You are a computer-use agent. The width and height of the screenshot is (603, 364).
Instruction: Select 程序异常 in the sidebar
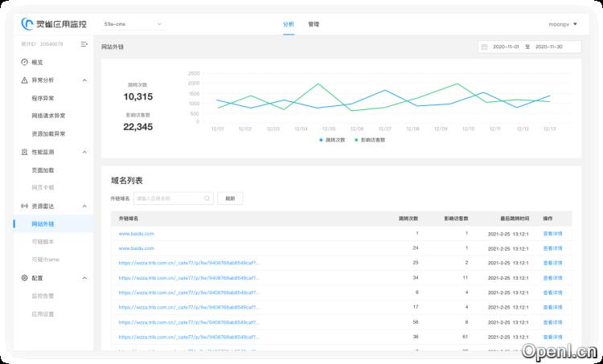tap(43, 98)
